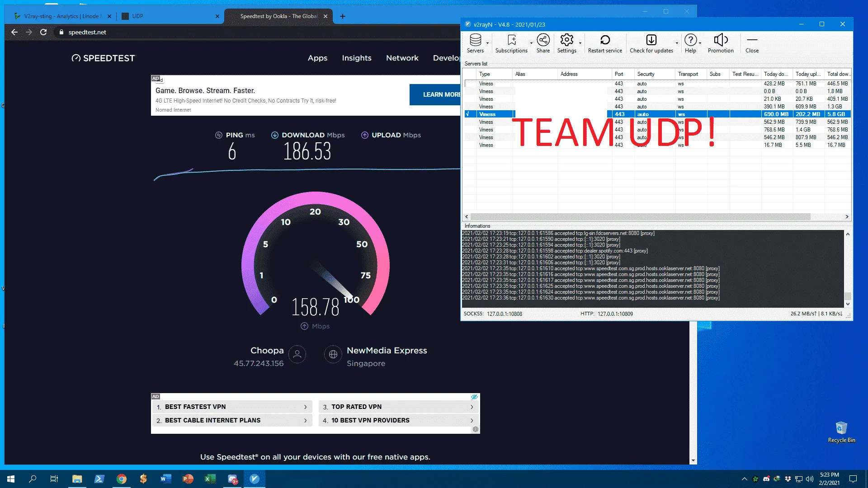The height and width of the screenshot is (488, 868).
Task: Open Excel from the taskbar
Action: pos(210,479)
